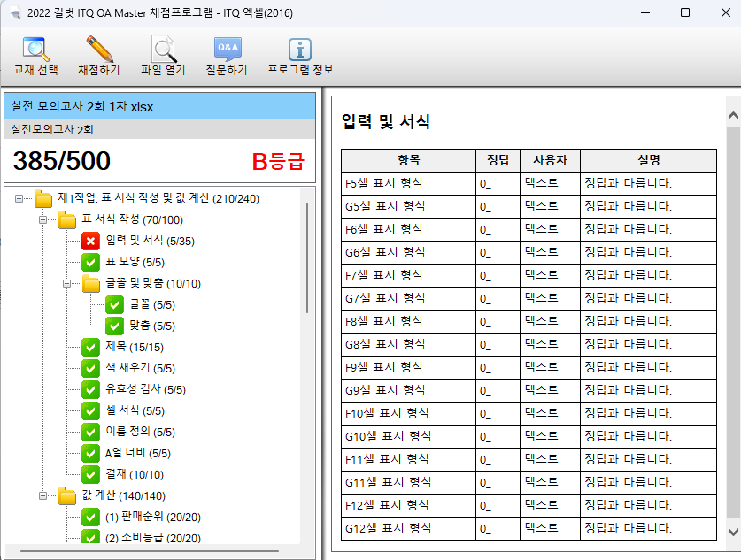This screenshot has height=560, width=741.
Task: Select (1) 판매순위 (20/20) tree item
Action: click(152, 517)
